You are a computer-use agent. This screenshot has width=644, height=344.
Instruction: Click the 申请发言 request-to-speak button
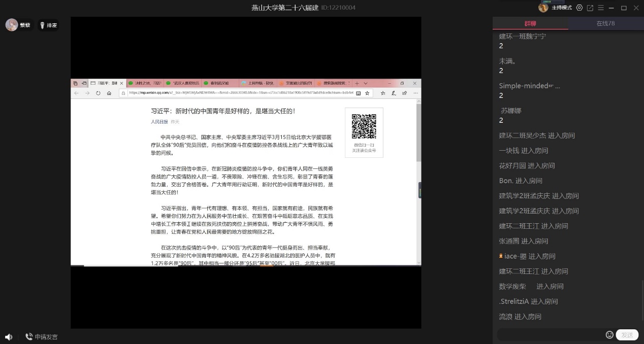pyautogui.click(x=42, y=336)
